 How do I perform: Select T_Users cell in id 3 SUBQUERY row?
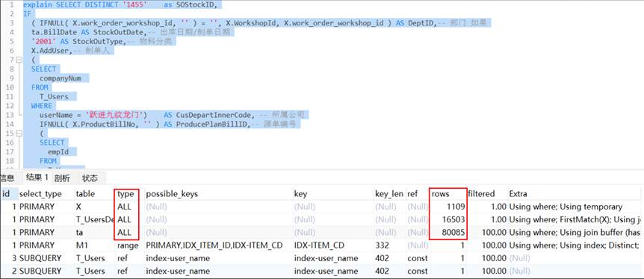click(90, 258)
